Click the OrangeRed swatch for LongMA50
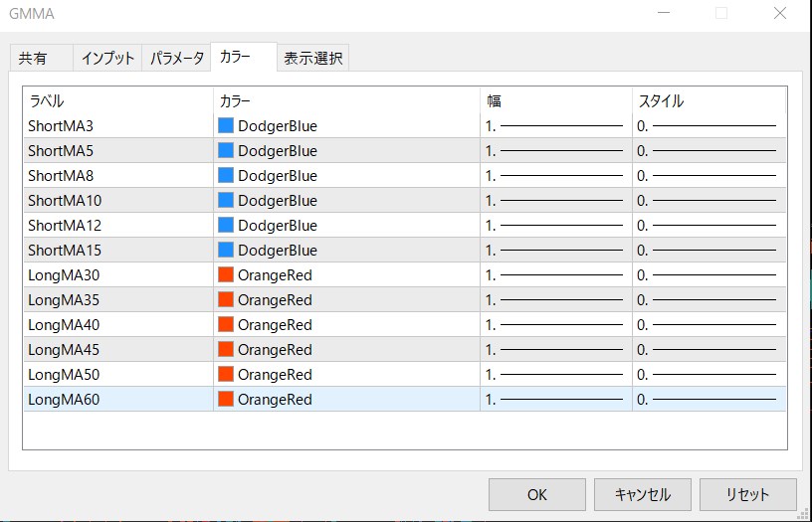Screen dimensions: 812x522 pyautogui.click(x=226, y=374)
